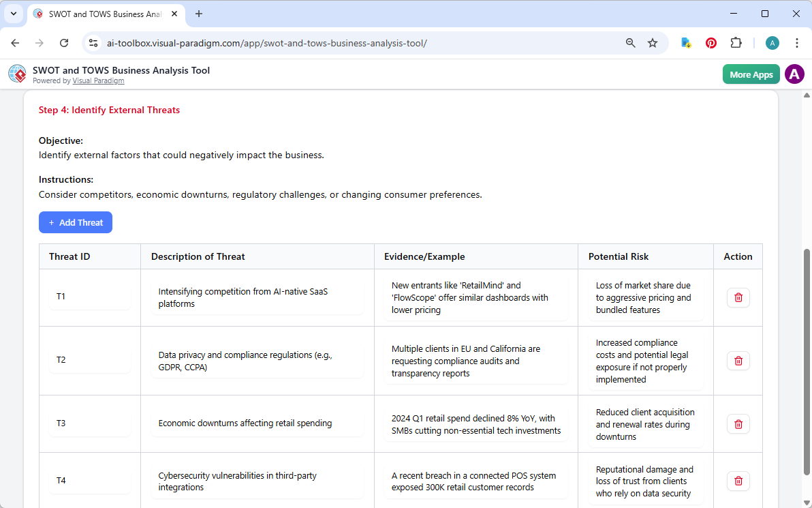Viewport: 812px width, 508px height.
Task: Delete threat T2 using its trash icon
Action: tap(738, 361)
